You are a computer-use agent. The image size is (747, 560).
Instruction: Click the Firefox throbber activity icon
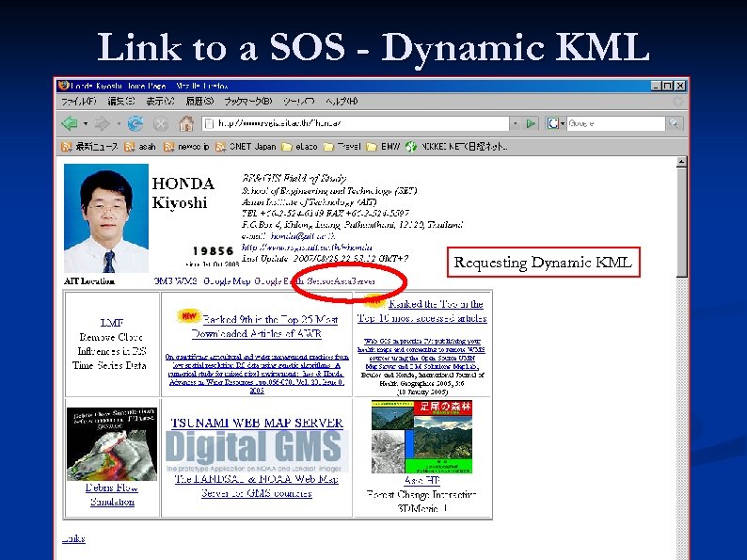[677, 102]
